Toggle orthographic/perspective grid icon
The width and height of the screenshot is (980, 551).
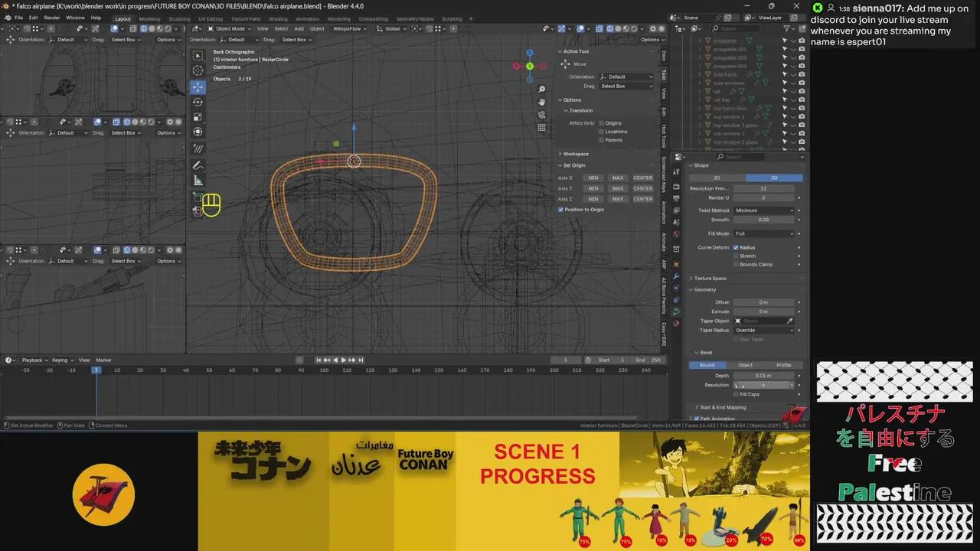(542, 127)
